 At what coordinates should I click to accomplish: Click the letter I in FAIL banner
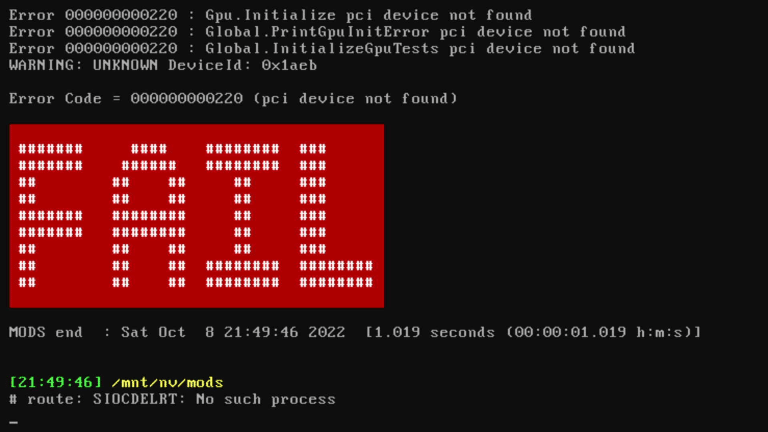(x=242, y=216)
